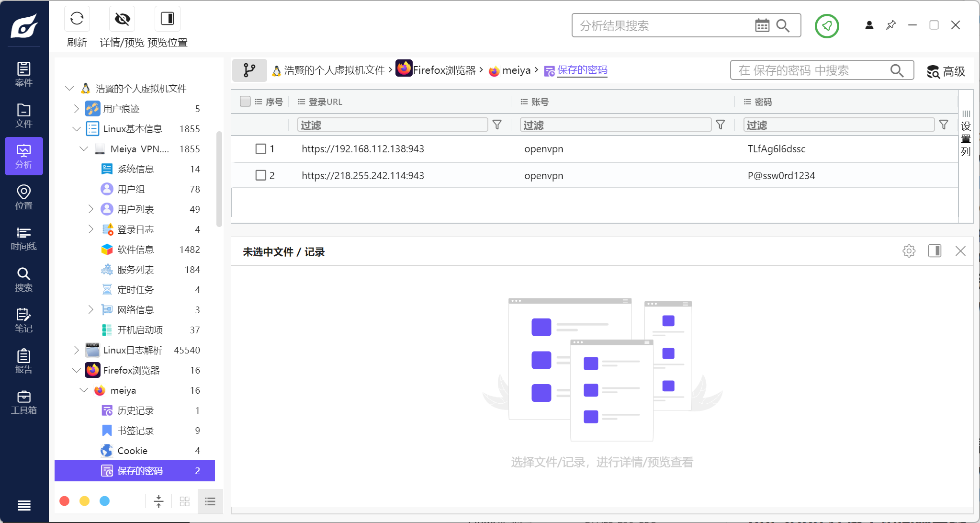Click the calendar icon in search box
Screen dimensions: 980x523
[x=762, y=25]
